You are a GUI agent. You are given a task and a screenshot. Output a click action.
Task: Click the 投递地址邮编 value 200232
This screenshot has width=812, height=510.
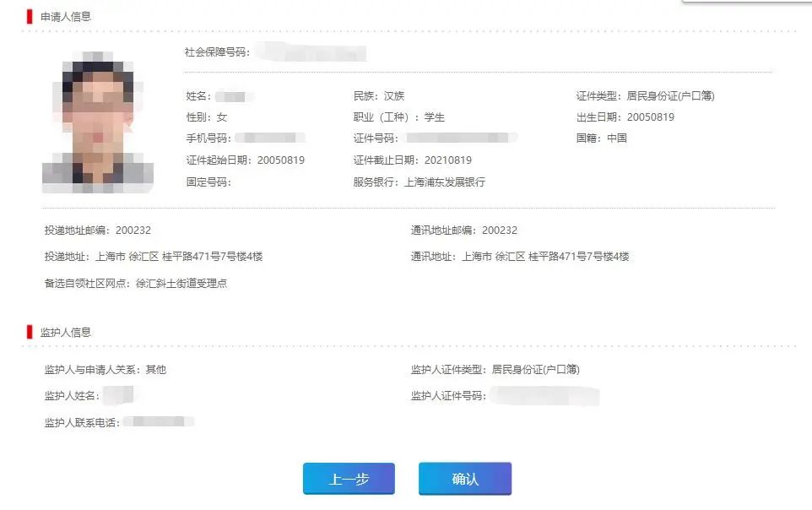click(x=133, y=230)
